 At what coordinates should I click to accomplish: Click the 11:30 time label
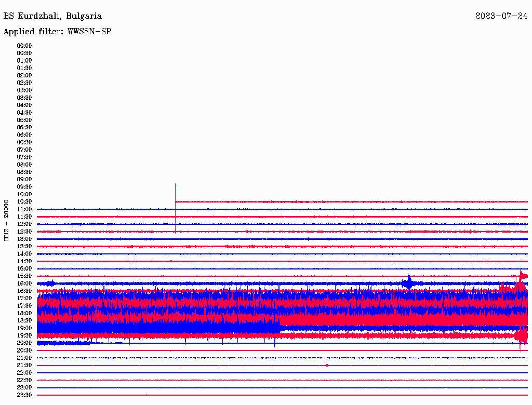point(24,217)
